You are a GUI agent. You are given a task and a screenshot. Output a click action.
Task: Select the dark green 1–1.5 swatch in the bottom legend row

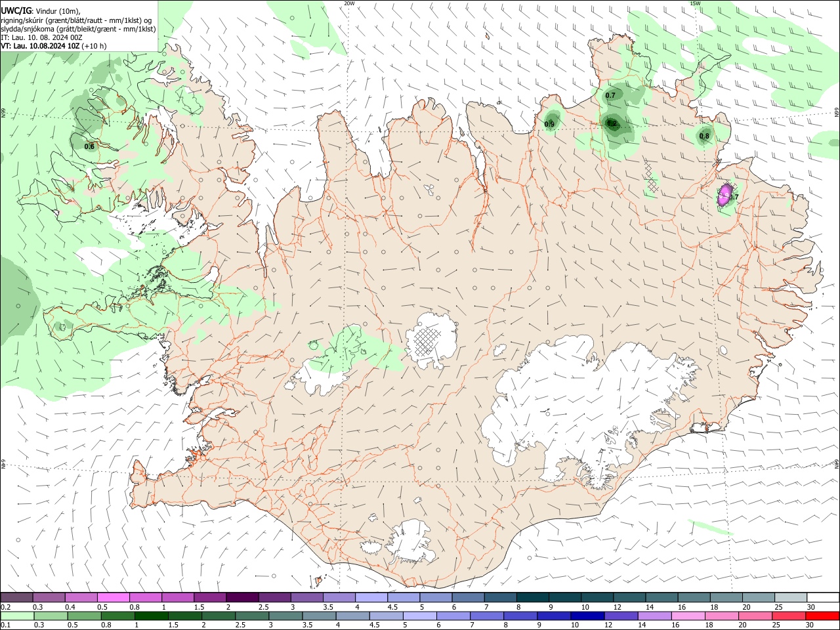pyautogui.click(x=152, y=616)
